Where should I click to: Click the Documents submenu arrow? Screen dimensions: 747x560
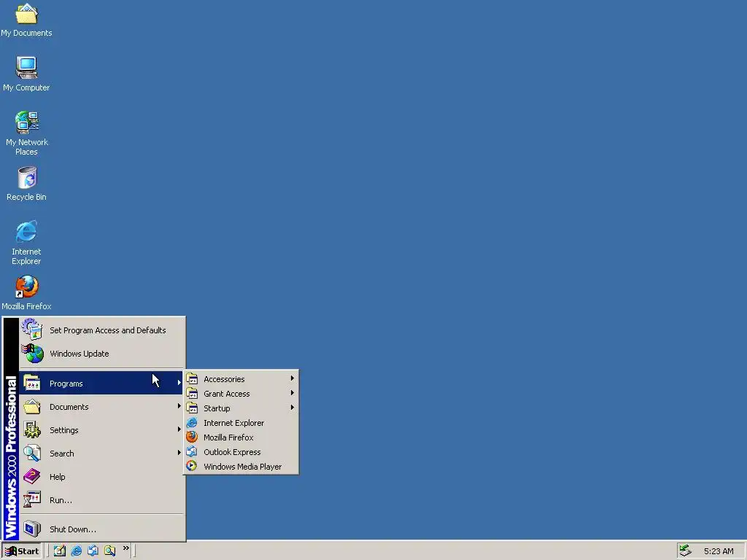[x=179, y=406]
